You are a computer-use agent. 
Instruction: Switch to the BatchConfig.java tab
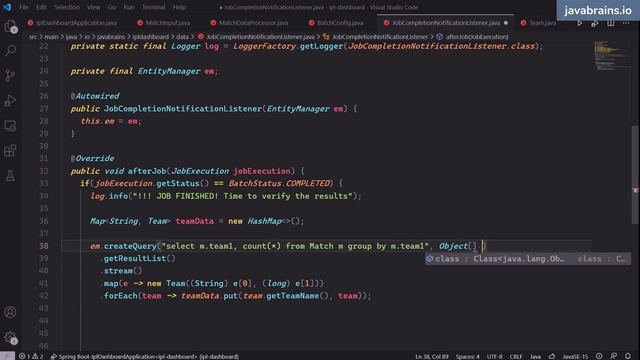(x=336, y=23)
